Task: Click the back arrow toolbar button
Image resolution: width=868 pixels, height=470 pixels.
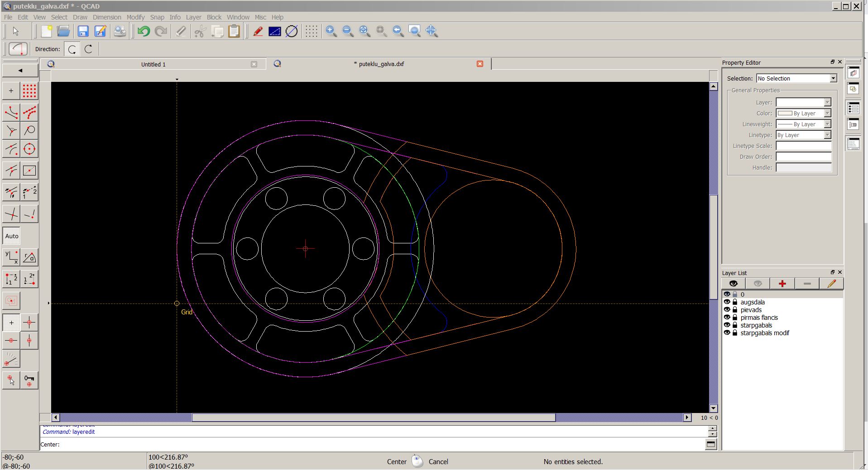Action: pos(20,71)
